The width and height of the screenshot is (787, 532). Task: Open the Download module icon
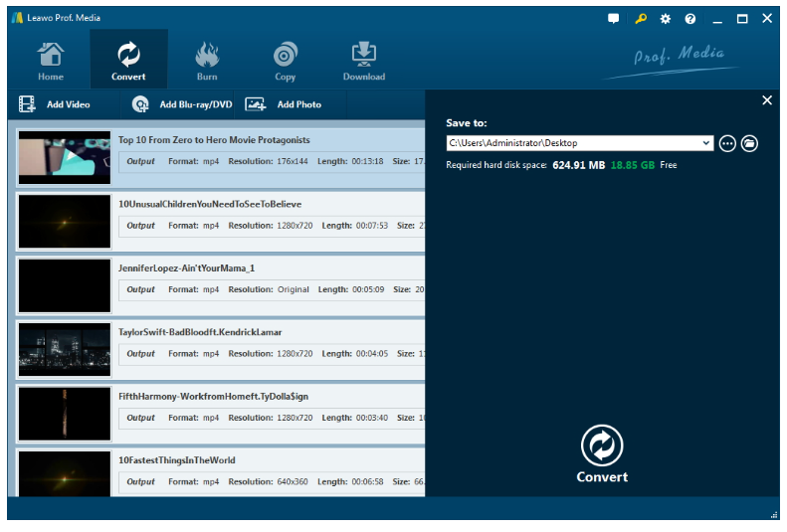(364, 60)
